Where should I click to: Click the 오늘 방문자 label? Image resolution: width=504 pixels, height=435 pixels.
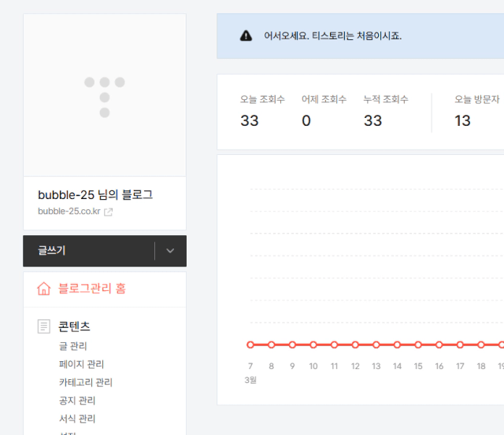coord(477,99)
